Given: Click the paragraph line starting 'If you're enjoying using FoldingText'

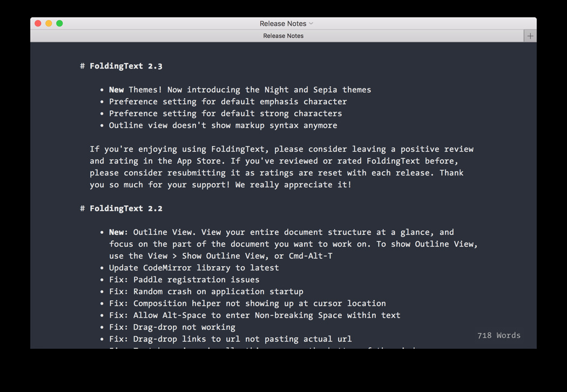Looking at the screenshot, I should [x=282, y=149].
